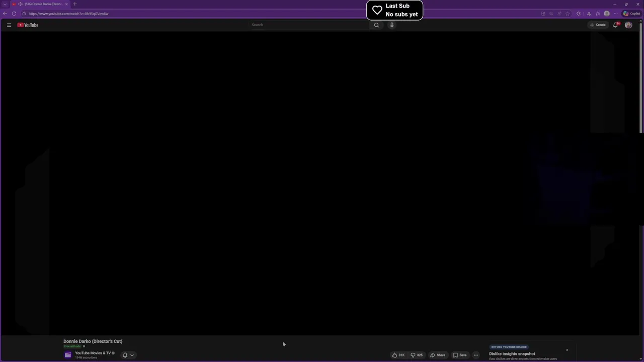This screenshot has height=362, width=644.
Task: Open browser settings and more ellipsis
Action: (615, 14)
